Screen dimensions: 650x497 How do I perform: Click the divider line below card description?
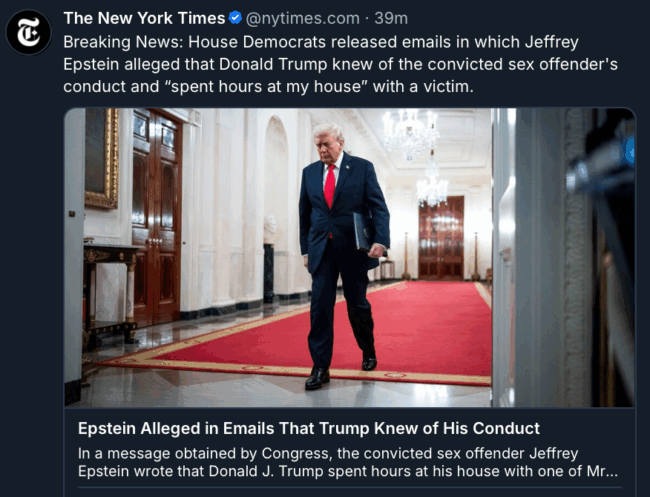[349, 487]
